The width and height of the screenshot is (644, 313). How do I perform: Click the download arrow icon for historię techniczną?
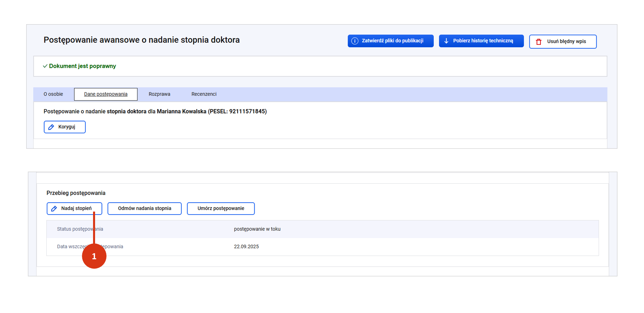click(446, 41)
